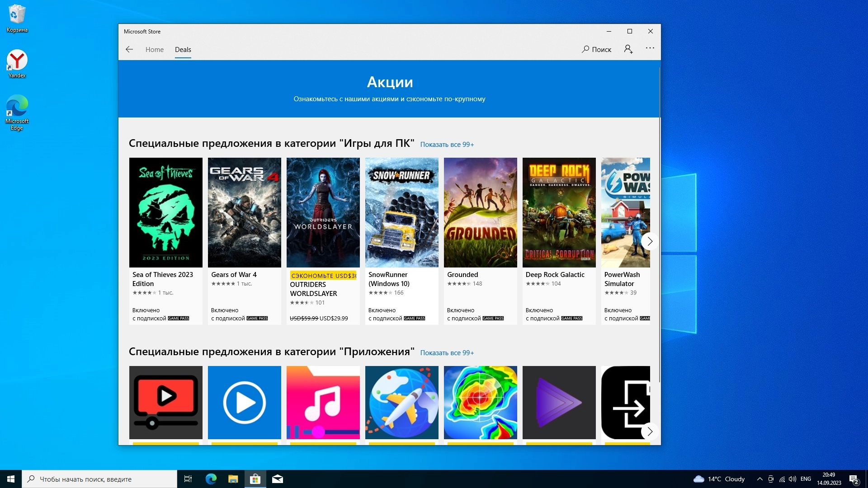Click the Поиск search button
The height and width of the screenshot is (488, 868).
coord(596,49)
